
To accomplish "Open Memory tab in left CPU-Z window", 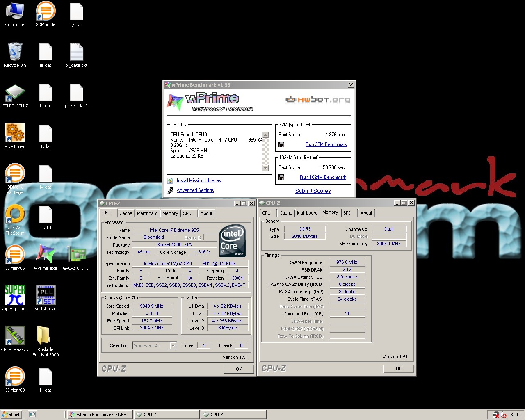I will pyautogui.click(x=170, y=213).
